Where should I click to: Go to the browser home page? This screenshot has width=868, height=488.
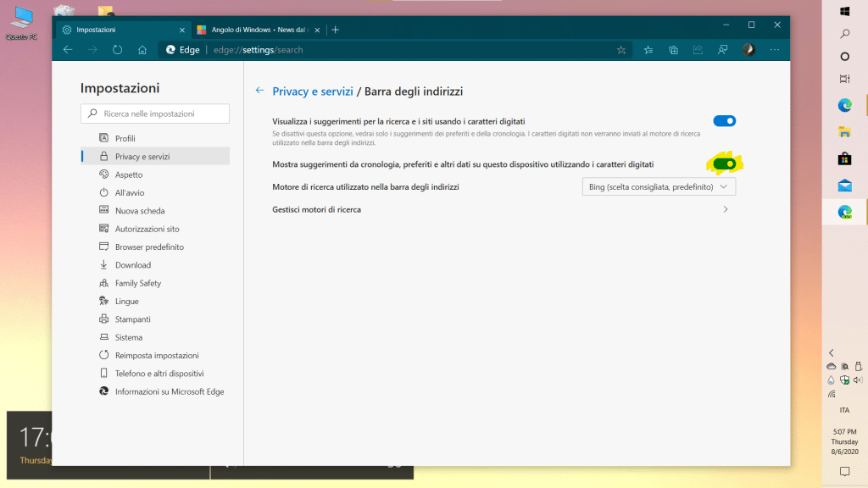142,50
